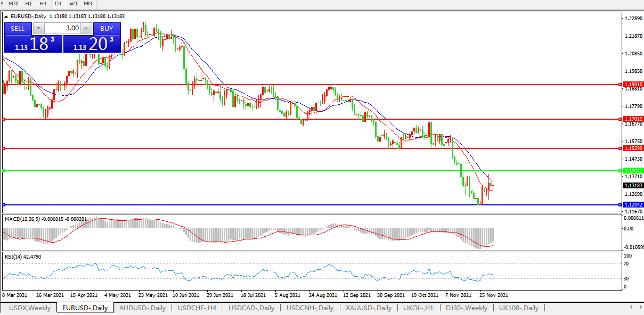Select the blue 1.12042 line's left handle
Screen dimensions: 644x315
4,205
